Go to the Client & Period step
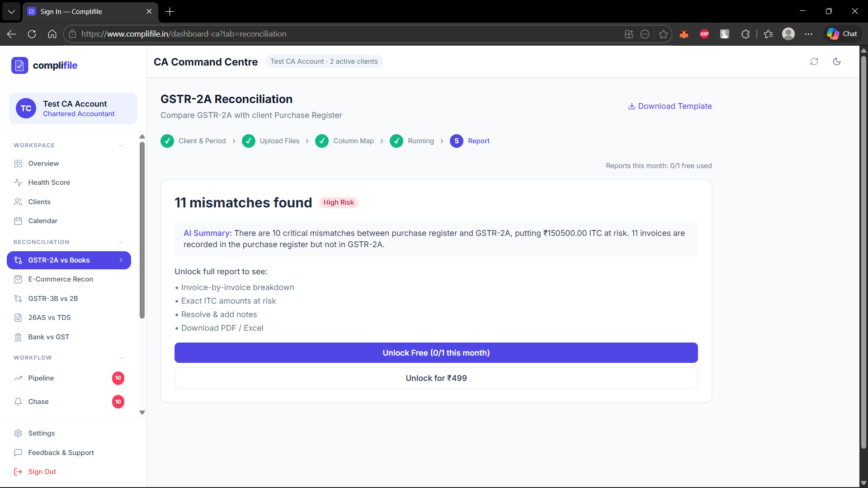Screen dimensions: 868x488 193,141
